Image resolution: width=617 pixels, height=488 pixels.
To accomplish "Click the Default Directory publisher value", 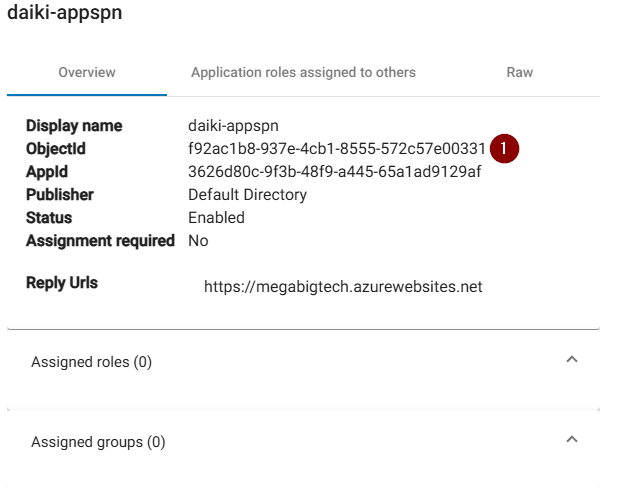I will click(x=247, y=195).
